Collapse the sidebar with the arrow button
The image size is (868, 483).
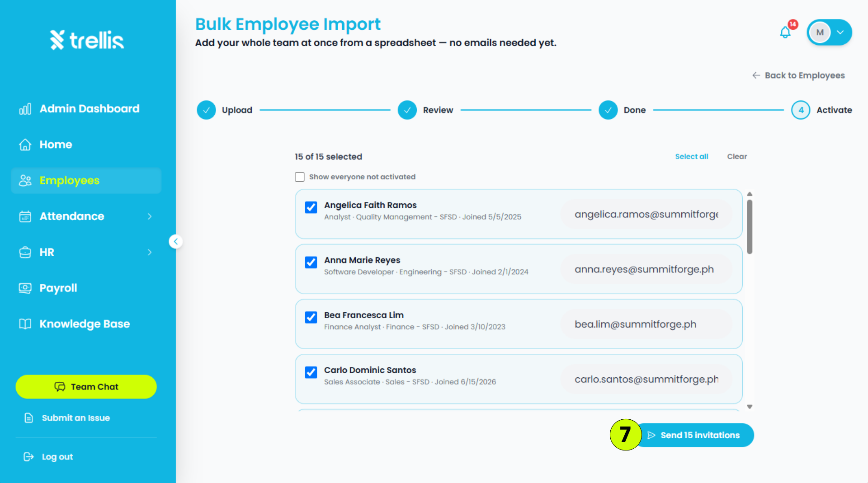coord(176,241)
